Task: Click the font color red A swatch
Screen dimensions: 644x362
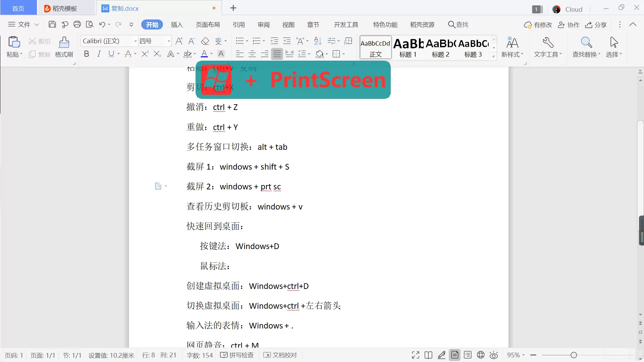Action: tap(204, 54)
